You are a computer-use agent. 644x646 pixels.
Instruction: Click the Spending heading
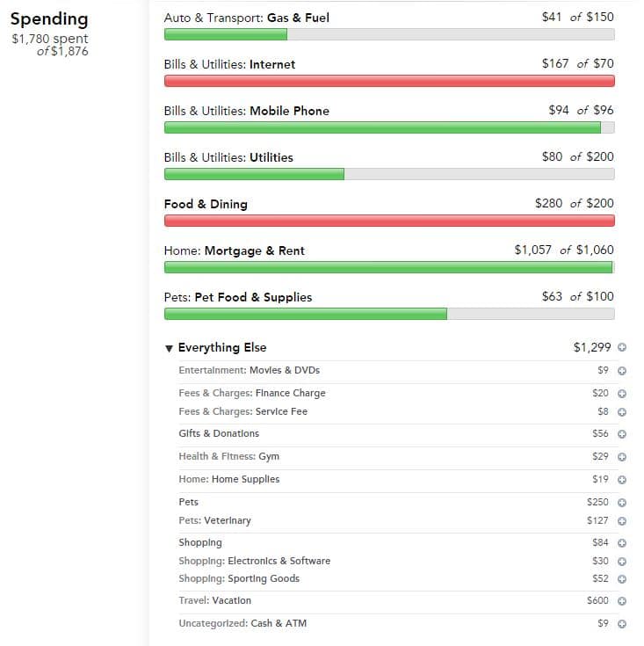[49, 19]
